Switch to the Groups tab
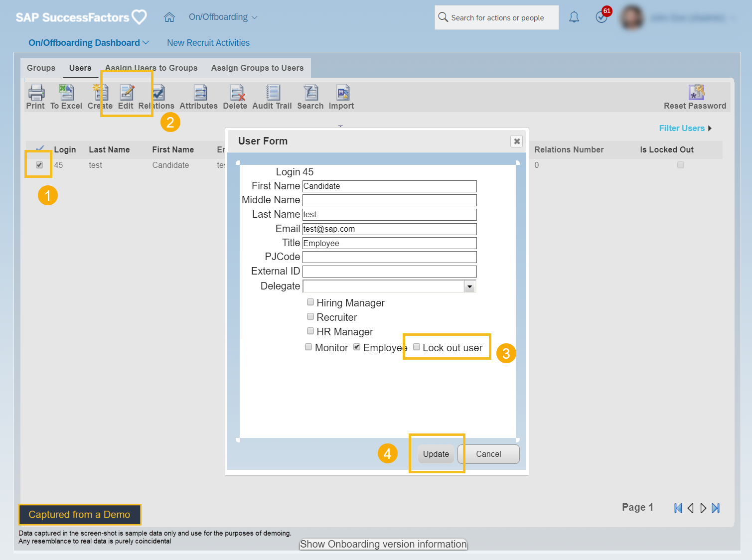The image size is (752, 560). coord(41,68)
